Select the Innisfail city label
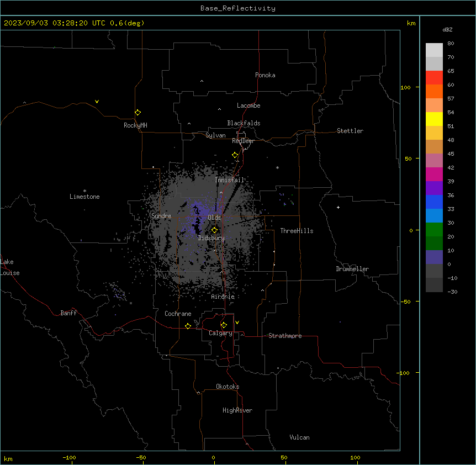Screen dimensions: 476x465 [x=229, y=180]
